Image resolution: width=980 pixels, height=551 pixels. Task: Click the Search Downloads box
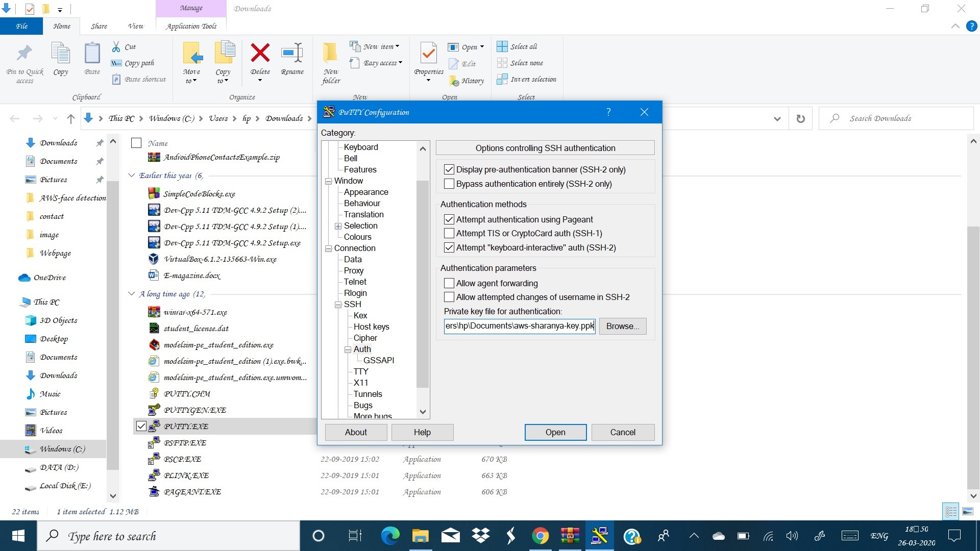point(896,118)
